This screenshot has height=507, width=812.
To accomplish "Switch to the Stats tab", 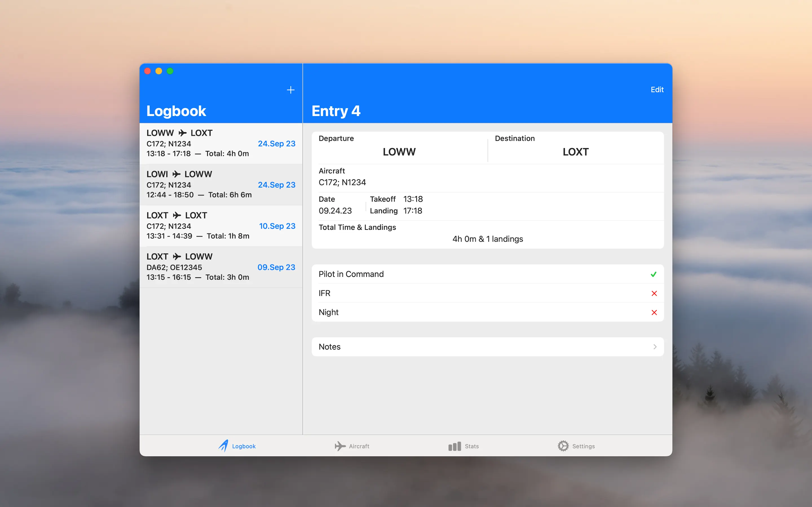I will pos(471,446).
